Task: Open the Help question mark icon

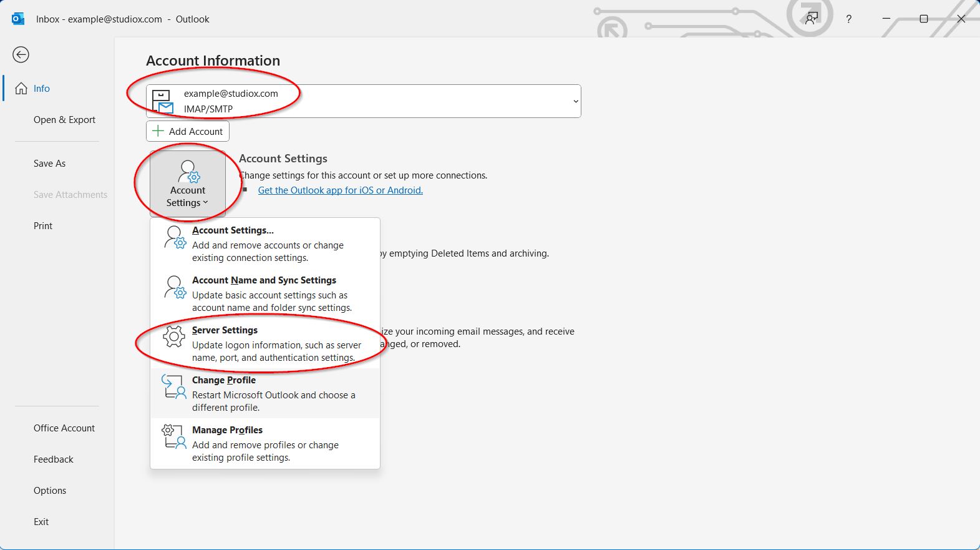Action: pos(848,19)
